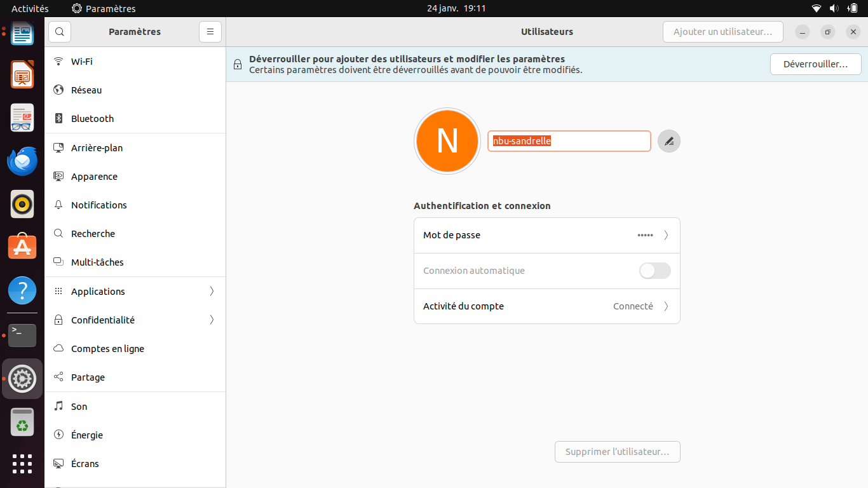The height and width of the screenshot is (488, 868).
Task: Open Thunderbird mail from the dock
Action: tap(22, 161)
